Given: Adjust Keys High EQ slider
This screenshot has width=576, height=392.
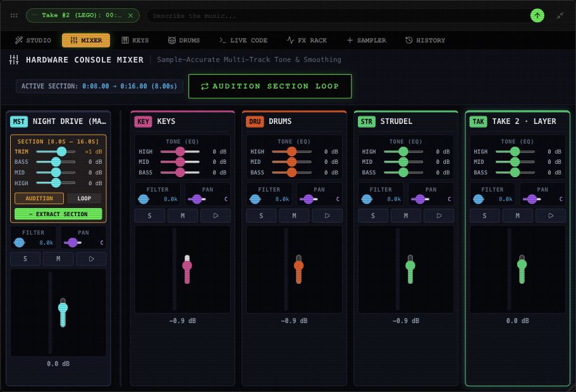Looking at the screenshot, I should [x=180, y=151].
